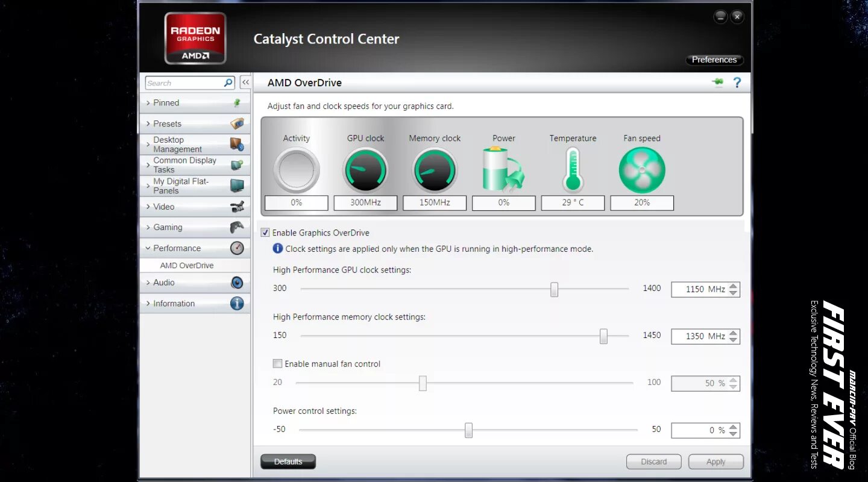Click the green pin icon beside Pinned
Viewport: 868px width, 482px height.
point(237,103)
